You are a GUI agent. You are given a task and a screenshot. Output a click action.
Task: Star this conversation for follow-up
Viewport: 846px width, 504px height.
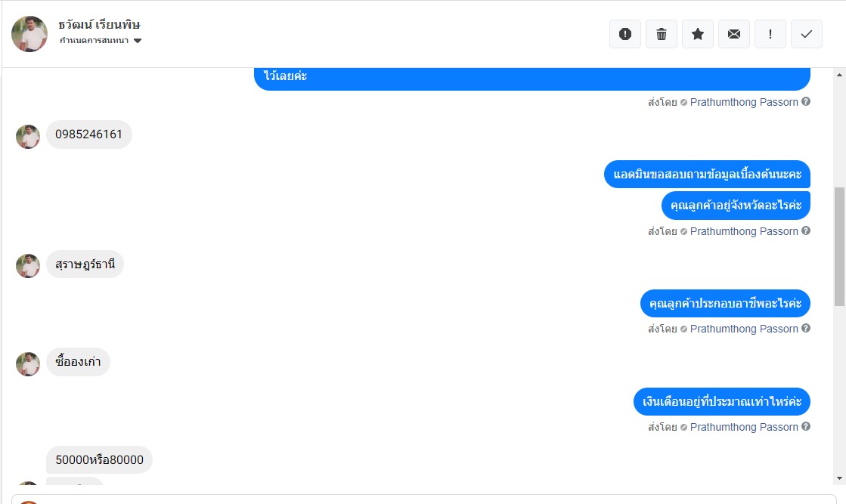pyautogui.click(x=698, y=34)
